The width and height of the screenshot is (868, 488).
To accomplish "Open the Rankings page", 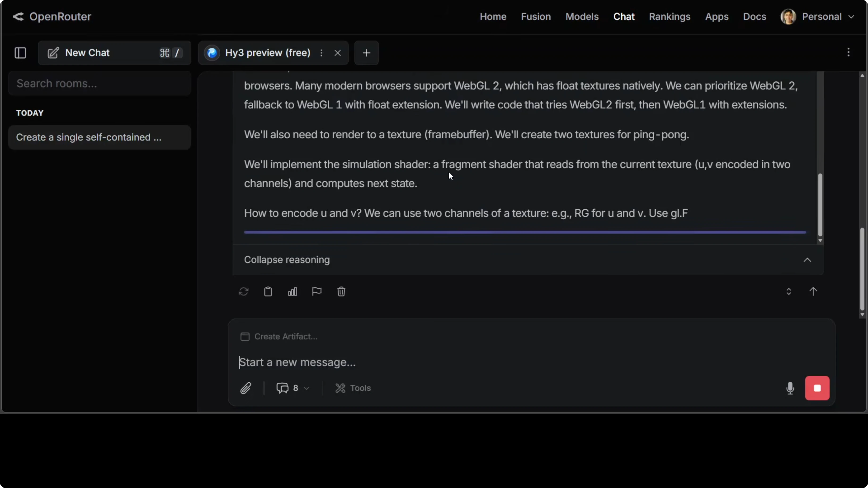I will [x=669, y=17].
